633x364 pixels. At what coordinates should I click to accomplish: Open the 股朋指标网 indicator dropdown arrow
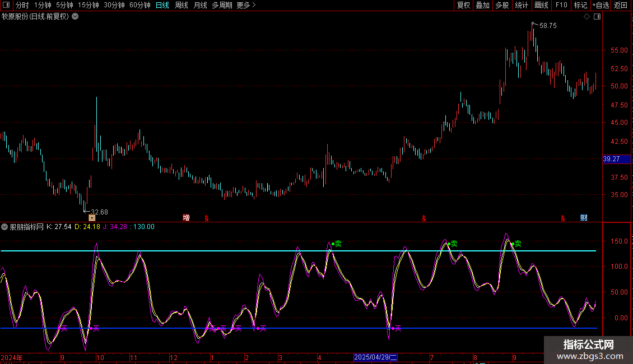pyautogui.click(x=5, y=227)
